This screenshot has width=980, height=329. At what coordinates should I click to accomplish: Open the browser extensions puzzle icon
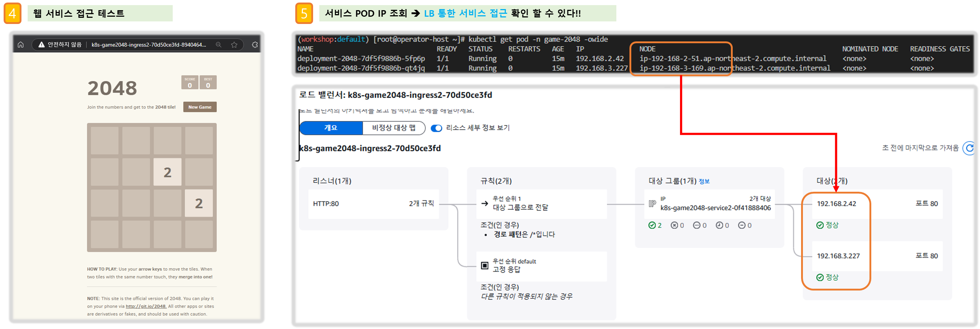(255, 44)
